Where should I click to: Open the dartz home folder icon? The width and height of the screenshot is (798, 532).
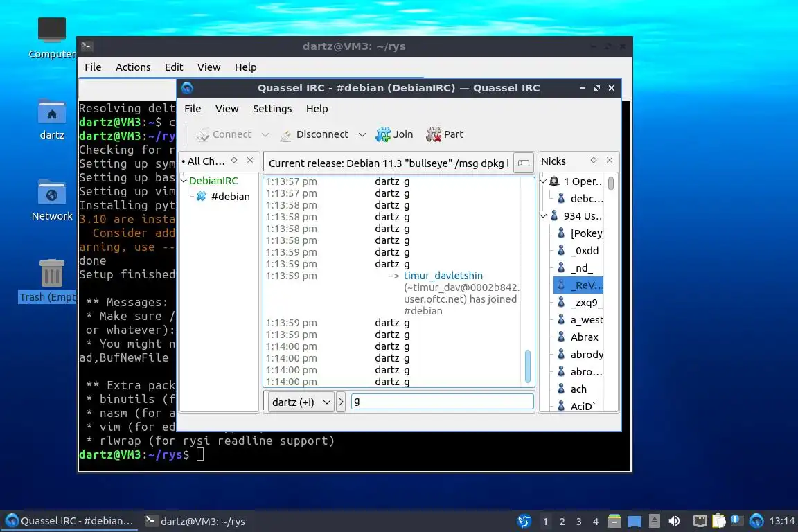[x=52, y=120]
